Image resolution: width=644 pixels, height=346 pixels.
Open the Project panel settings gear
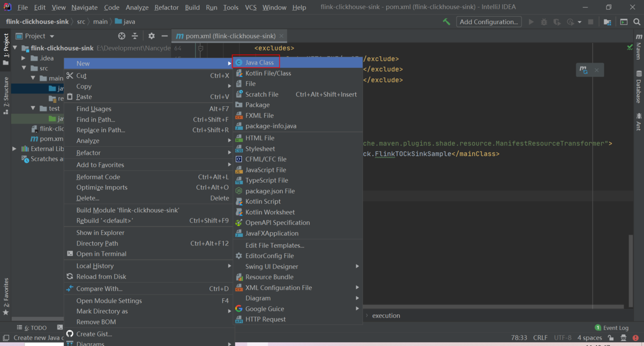click(x=151, y=36)
